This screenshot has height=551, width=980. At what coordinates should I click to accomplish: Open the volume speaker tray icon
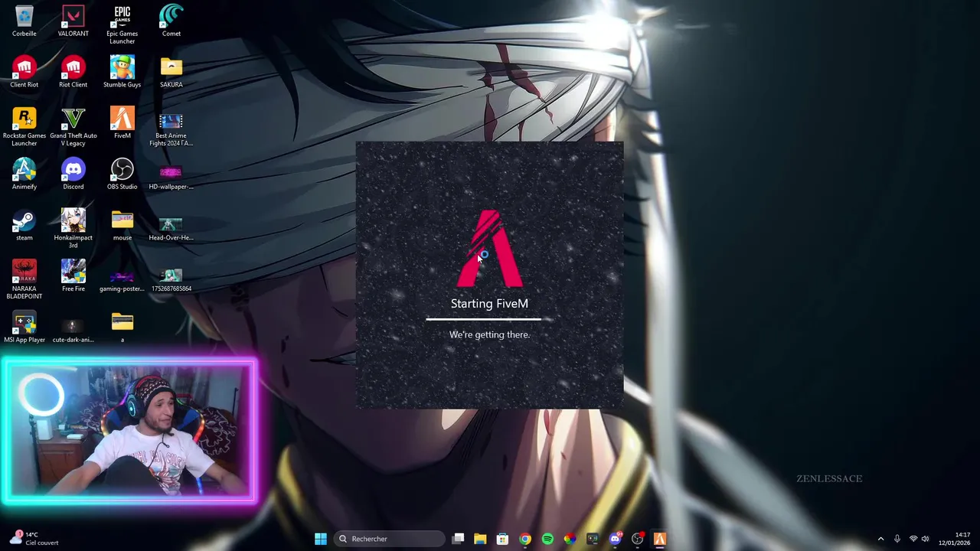pos(926,539)
